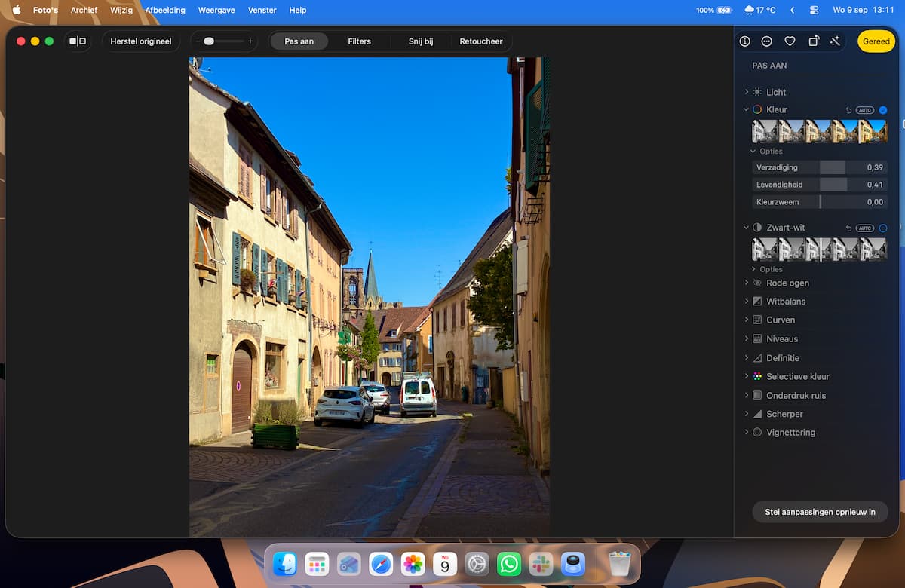The width and height of the screenshot is (905, 588).
Task: Click the Kleur AUTO button
Action: click(865, 110)
